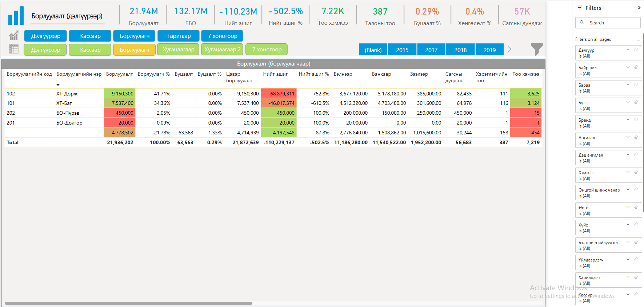
Task: Open the blue Гаригаар tab
Action: click(x=179, y=36)
